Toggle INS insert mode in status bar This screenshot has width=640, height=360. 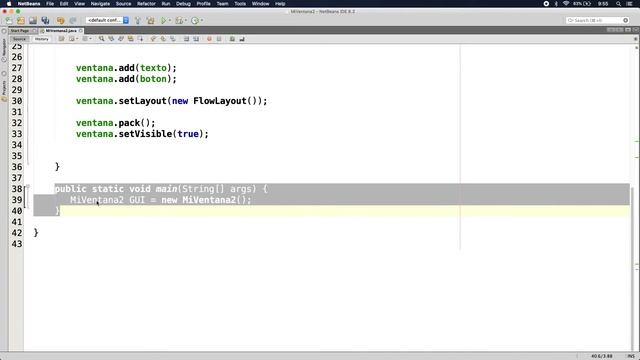[x=631, y=356]
